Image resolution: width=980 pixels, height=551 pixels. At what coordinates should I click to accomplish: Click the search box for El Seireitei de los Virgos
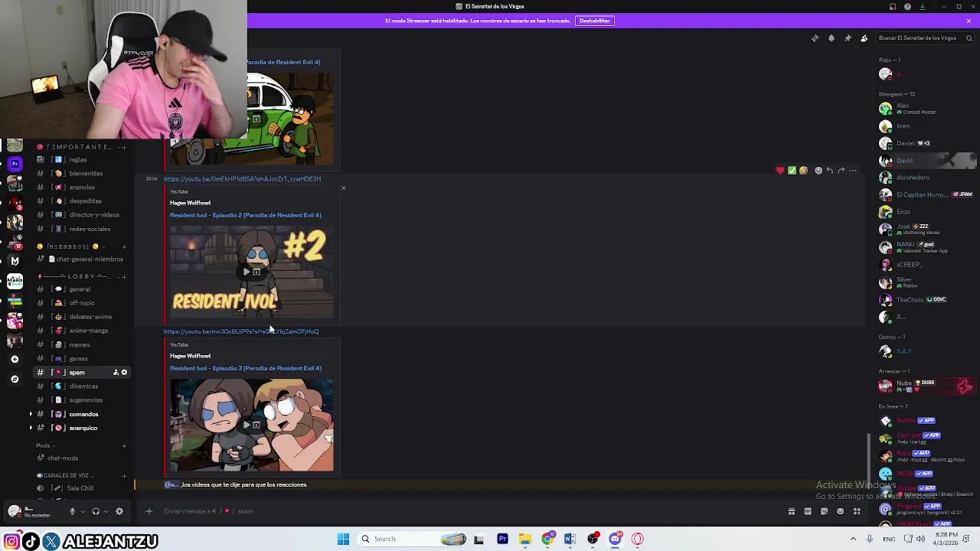point(925,38)
